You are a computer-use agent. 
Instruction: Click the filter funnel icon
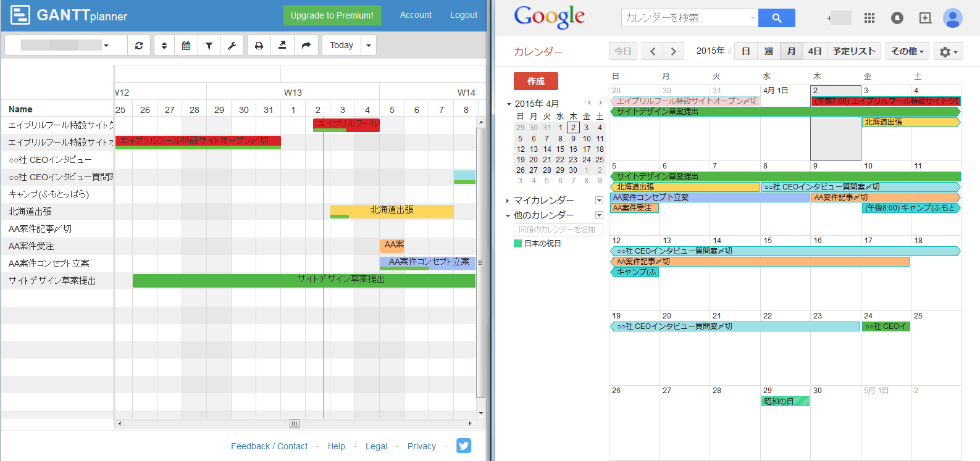pos(209,45)
